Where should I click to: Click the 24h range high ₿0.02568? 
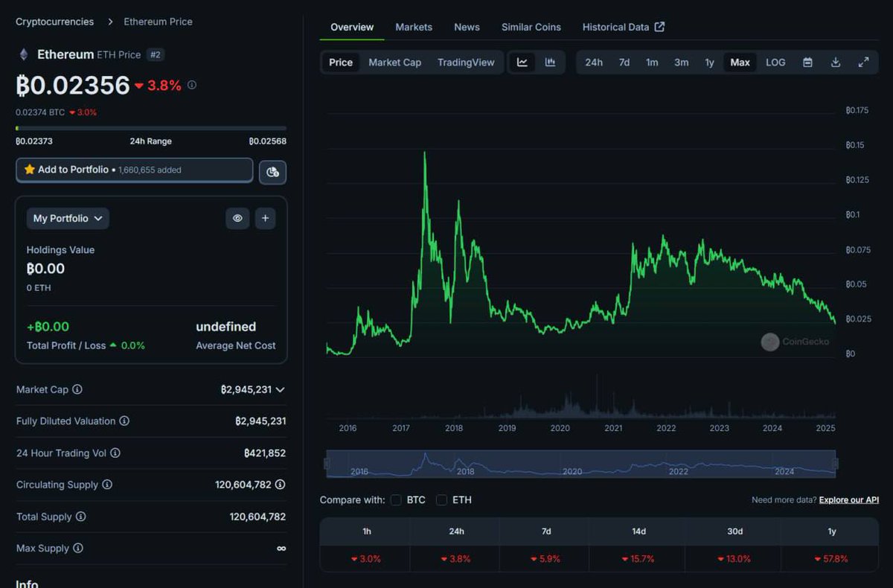pos(268,141)
